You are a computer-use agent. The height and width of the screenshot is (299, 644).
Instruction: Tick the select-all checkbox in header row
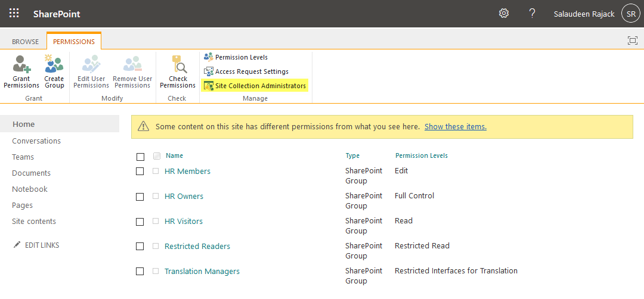coord(141,157)
